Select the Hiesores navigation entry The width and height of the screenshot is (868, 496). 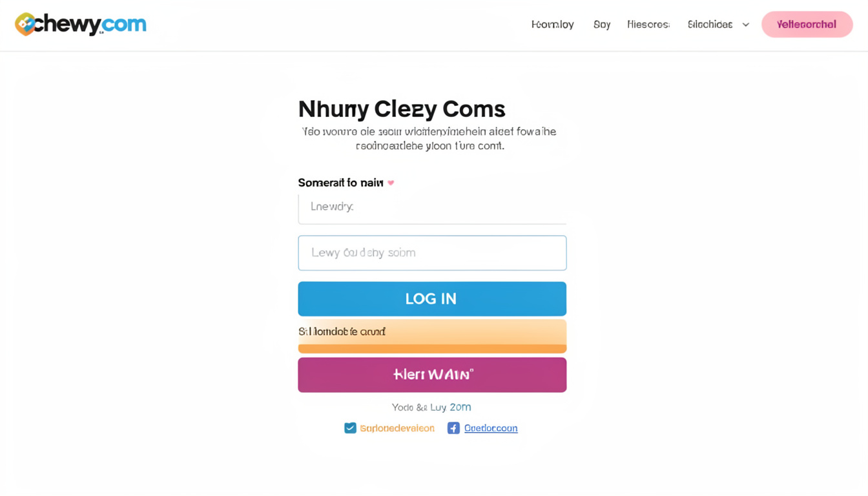pyautogui.click(x=648, y=24)
